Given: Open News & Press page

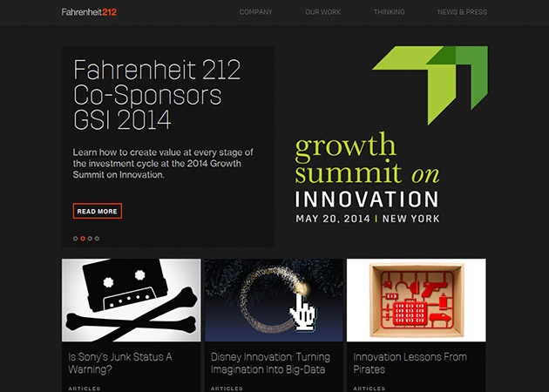Looking at the screenshot, I should 462,12.
